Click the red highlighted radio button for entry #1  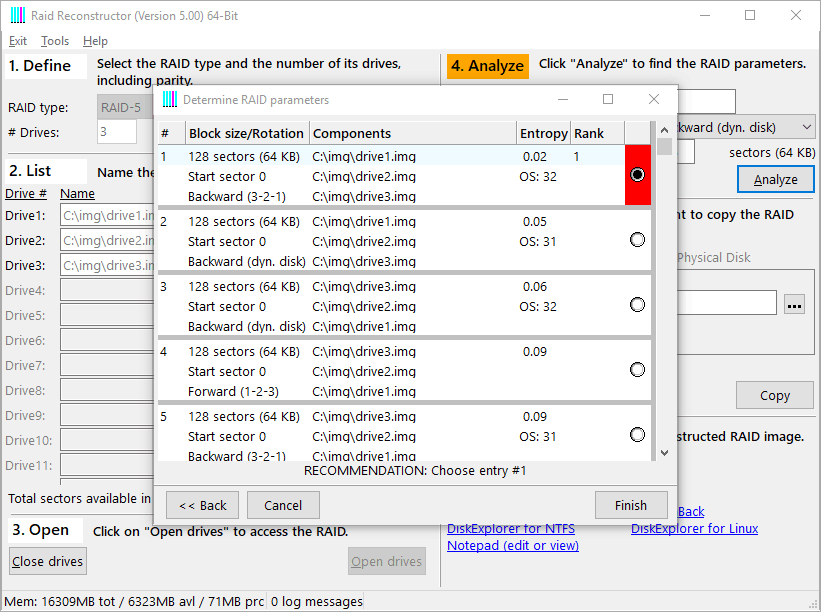638,174
